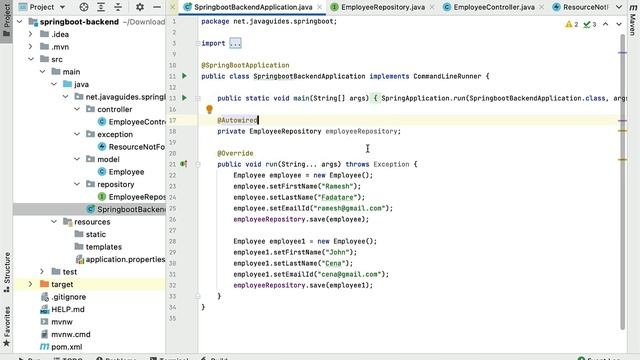Screen dimensions: 640x360
Task: Show hidden editor tabs dropdown
Action: 619,7
